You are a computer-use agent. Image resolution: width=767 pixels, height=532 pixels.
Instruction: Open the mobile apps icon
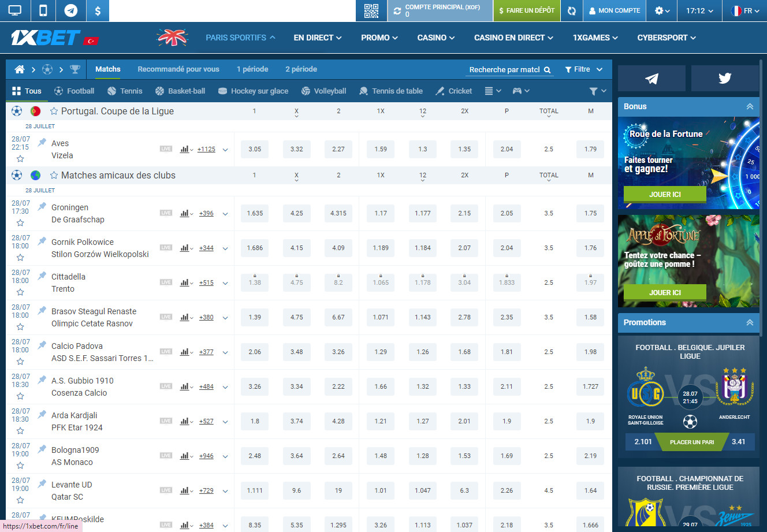(x=43, y=10)
